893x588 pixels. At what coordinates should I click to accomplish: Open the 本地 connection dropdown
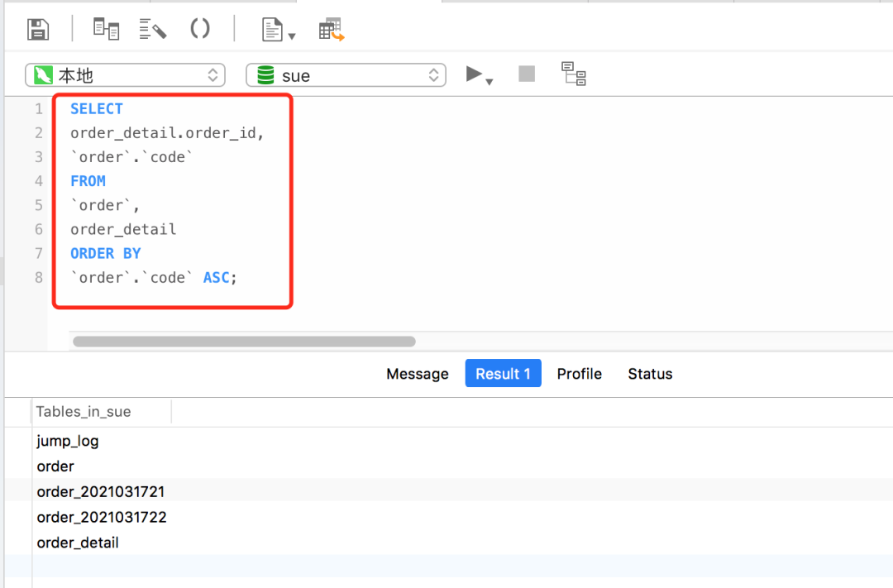tap(124, 74)
